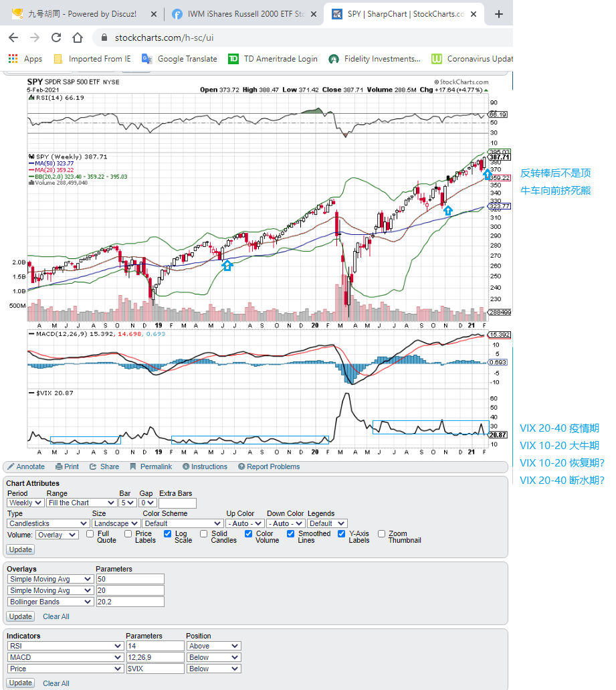Open the Period dropdown set to Weekly

[25, 503]
